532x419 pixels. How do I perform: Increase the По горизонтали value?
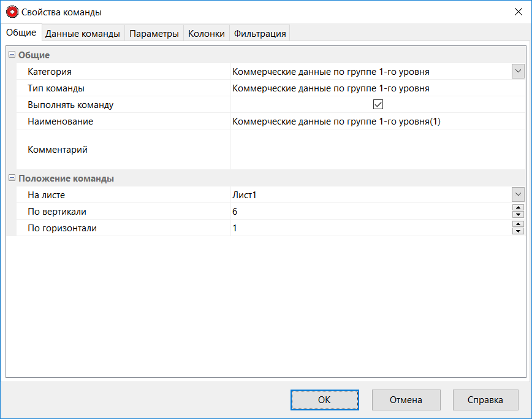click(519, 225)
